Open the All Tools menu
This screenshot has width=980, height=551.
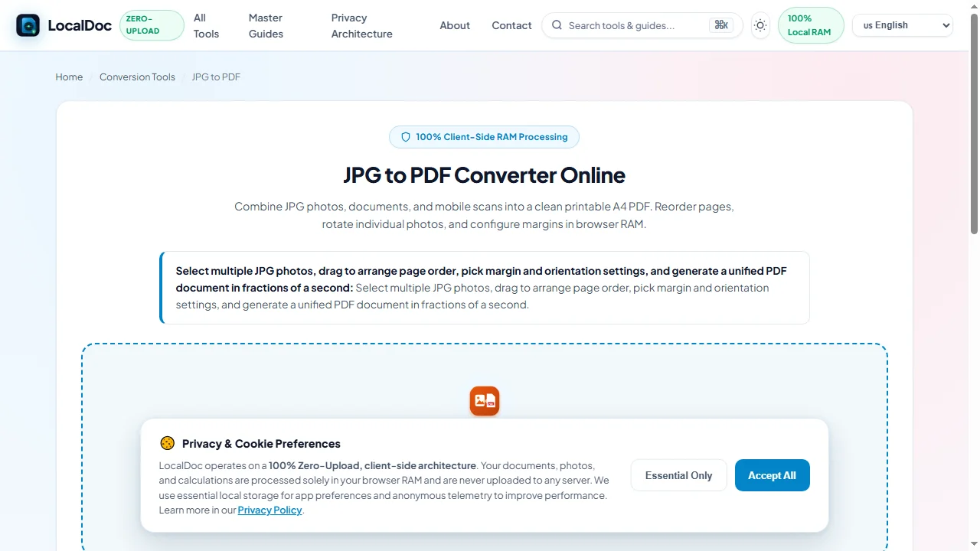[x=206, y=25]
